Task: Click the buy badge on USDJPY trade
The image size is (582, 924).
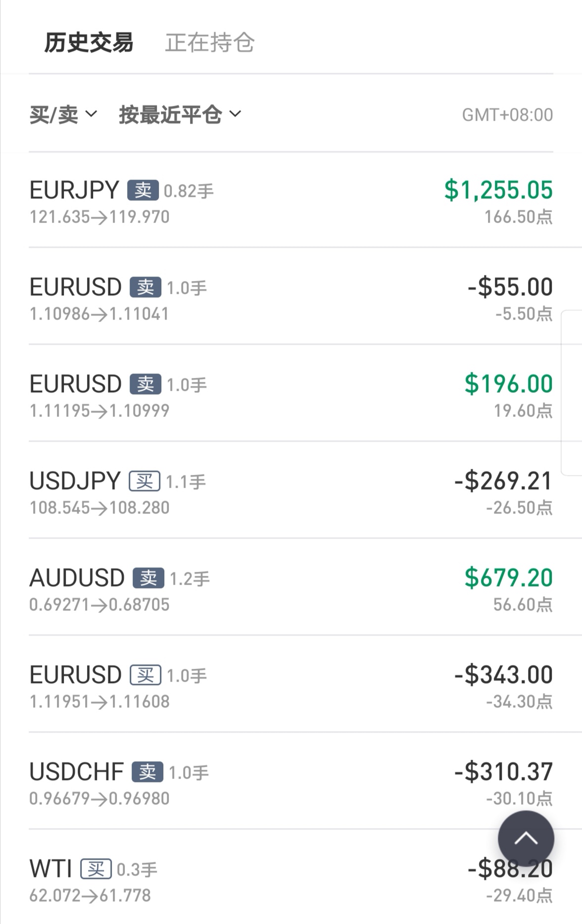Action: 145,481
